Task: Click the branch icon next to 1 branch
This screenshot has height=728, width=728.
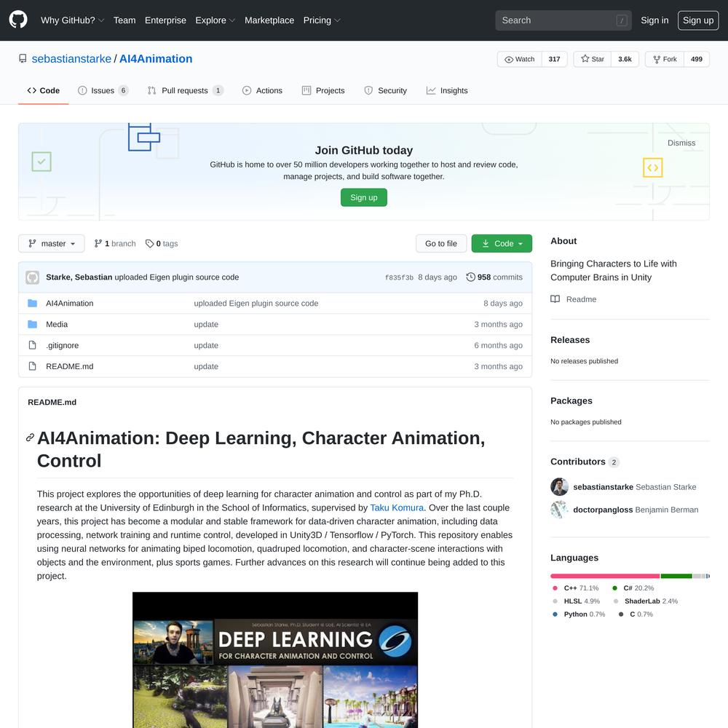Action: (98, 243)
